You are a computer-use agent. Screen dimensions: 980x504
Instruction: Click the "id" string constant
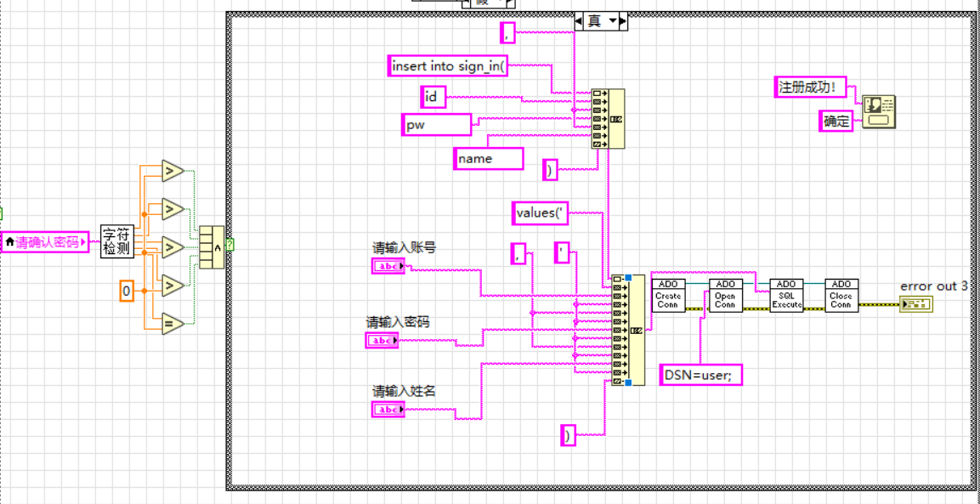[x=433, y=97]
